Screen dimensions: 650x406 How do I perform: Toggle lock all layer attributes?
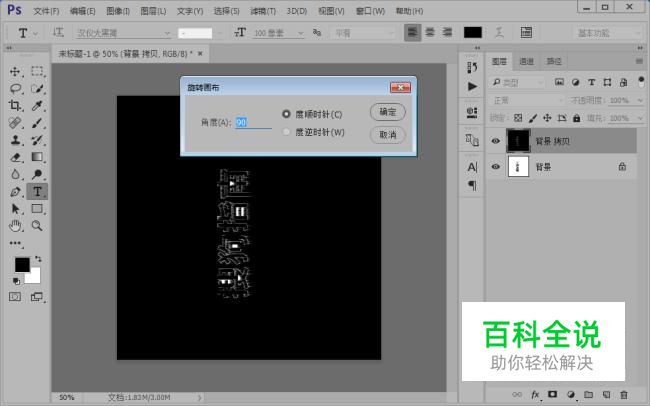pyautogui.click(x=576, y=118)
